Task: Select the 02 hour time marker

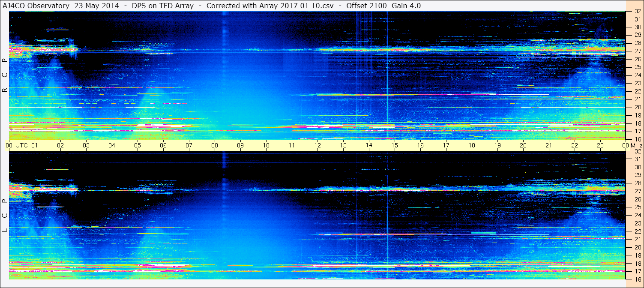Action: [x=60, y=145]
